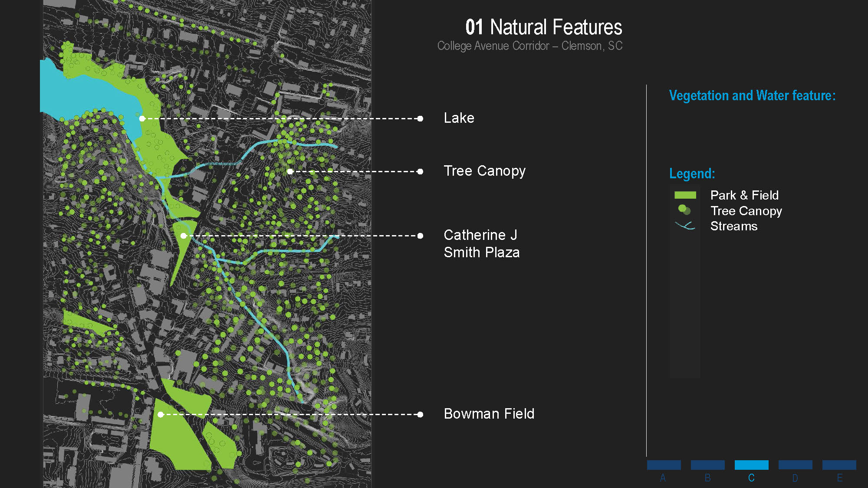
Task: Click the Park & Field green legend swatch
Action: 685,195
